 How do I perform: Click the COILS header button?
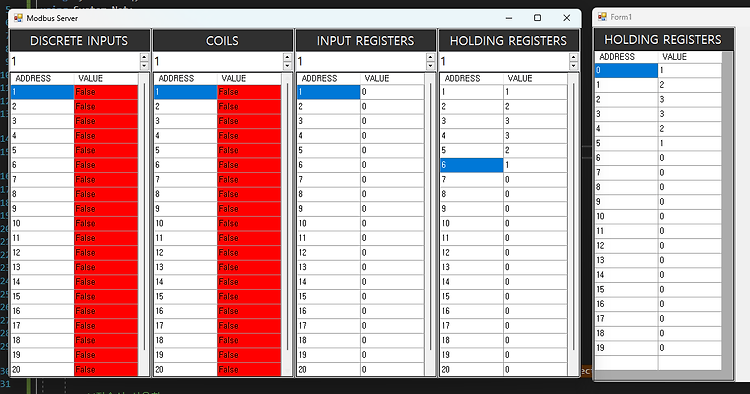[222, 41]
